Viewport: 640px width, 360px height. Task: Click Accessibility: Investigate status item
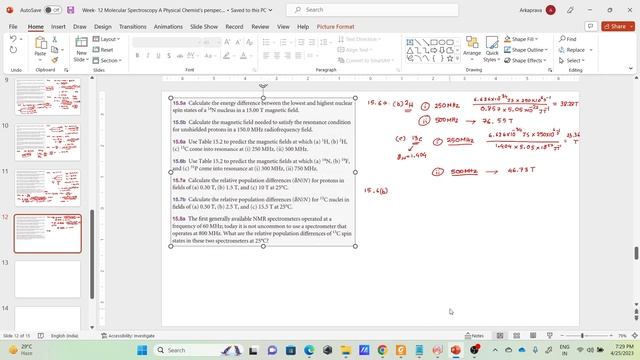coord(128,336)
